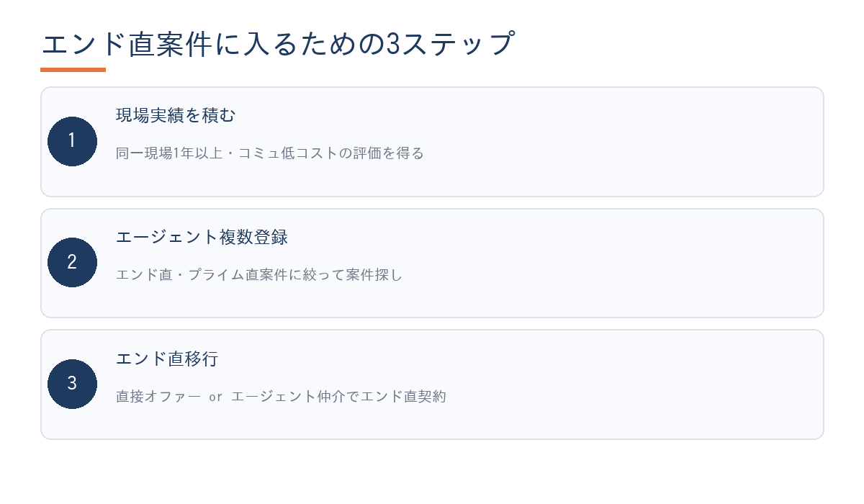Click the description エンド直・プライム直案件に絞って案件探し

259,274
